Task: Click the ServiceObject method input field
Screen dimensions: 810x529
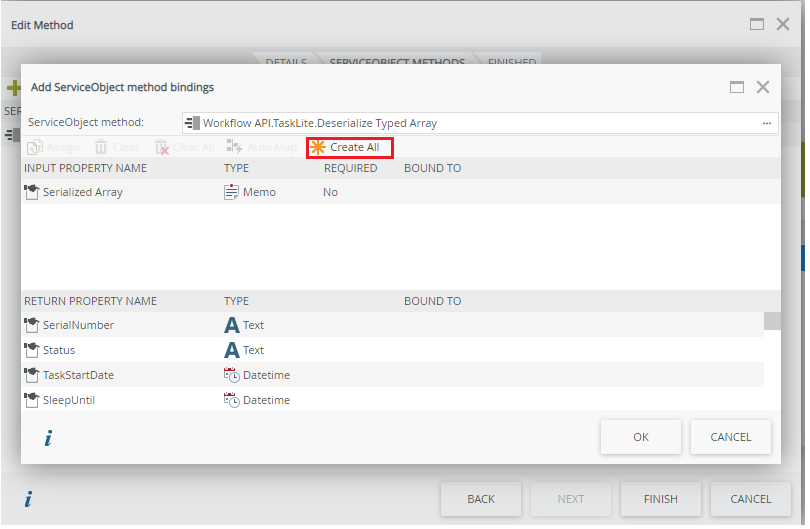Action: (470, 123)
